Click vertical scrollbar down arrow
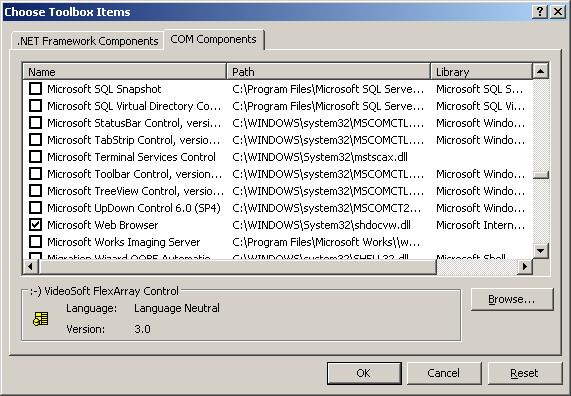Screen dimensions: 571x396 [540, 251]
